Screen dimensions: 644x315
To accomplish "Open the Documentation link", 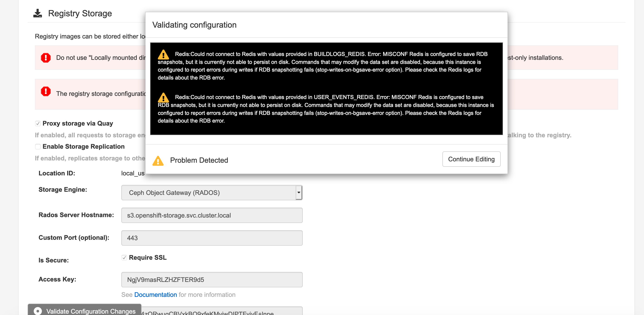I will pos(156,295).
